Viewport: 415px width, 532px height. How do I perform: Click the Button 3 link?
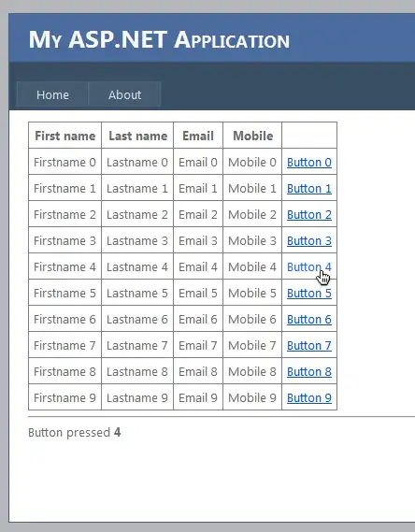pyautogui.click(x=309, y=240)
